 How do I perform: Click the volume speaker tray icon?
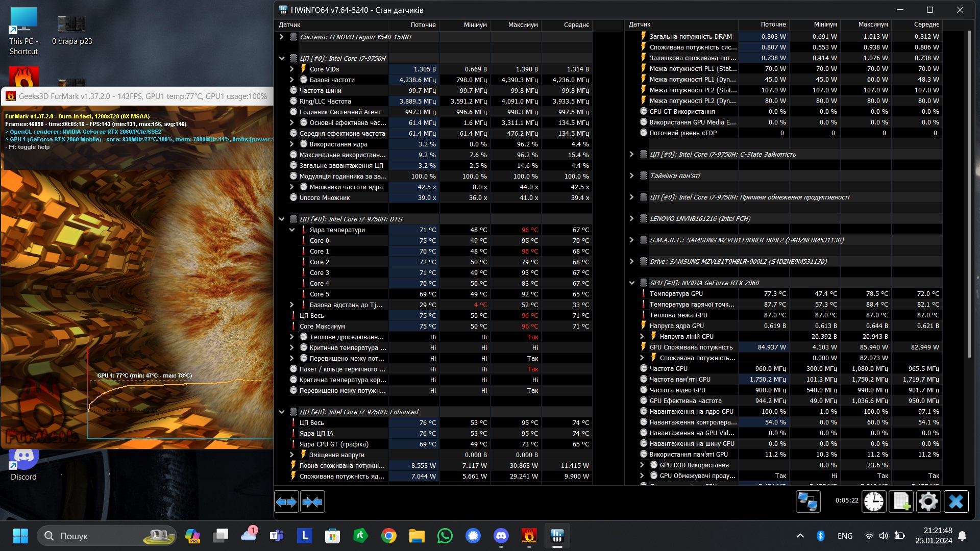coord(884,536)
